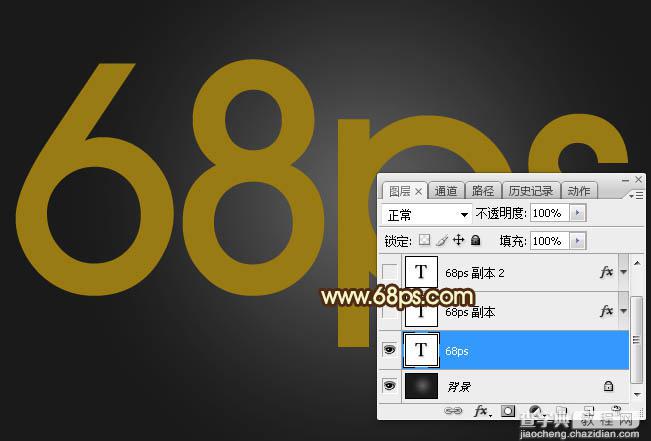Image resolution: width=651 pixels, height=441 pixels.
Task: Click the layers list scrollbar thumb
Action: coord(636,340)
